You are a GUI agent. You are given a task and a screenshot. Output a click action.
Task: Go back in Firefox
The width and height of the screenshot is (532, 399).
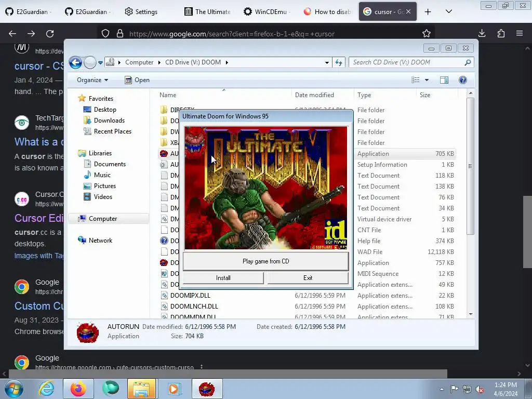point(12,34)
